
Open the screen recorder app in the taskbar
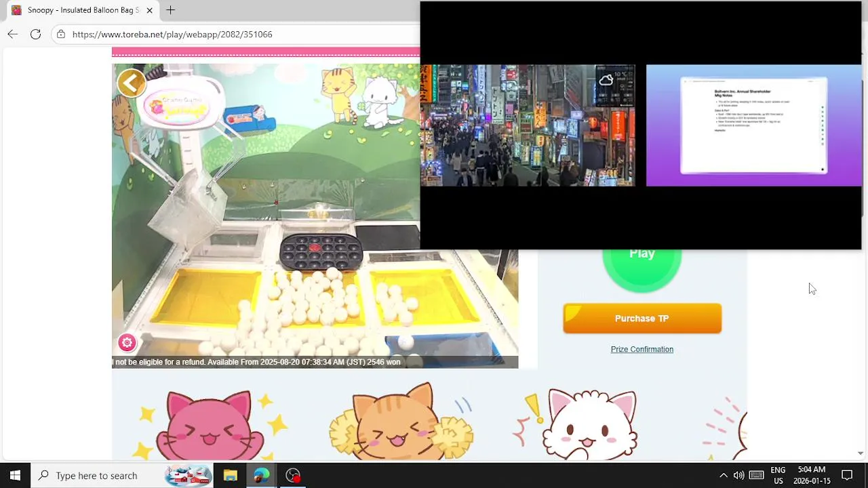pyautogui.click(x=293, y=475)
